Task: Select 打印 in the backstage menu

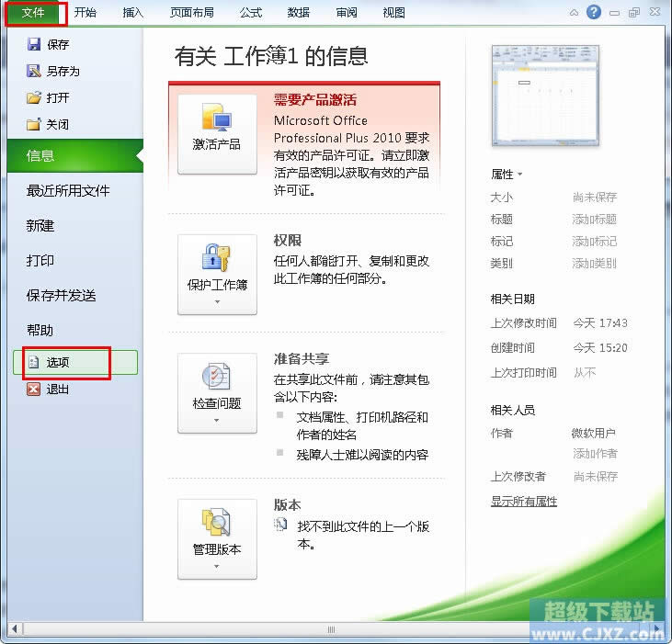Action: (40, 260)
